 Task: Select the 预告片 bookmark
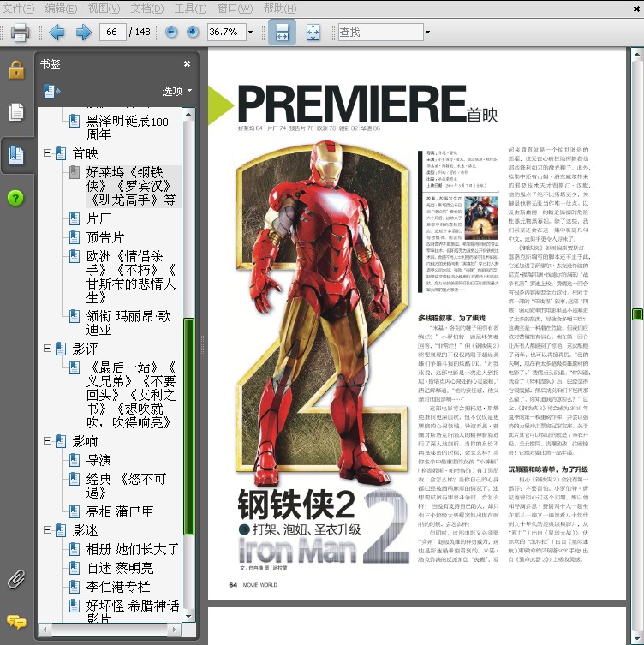coord(105,237)
